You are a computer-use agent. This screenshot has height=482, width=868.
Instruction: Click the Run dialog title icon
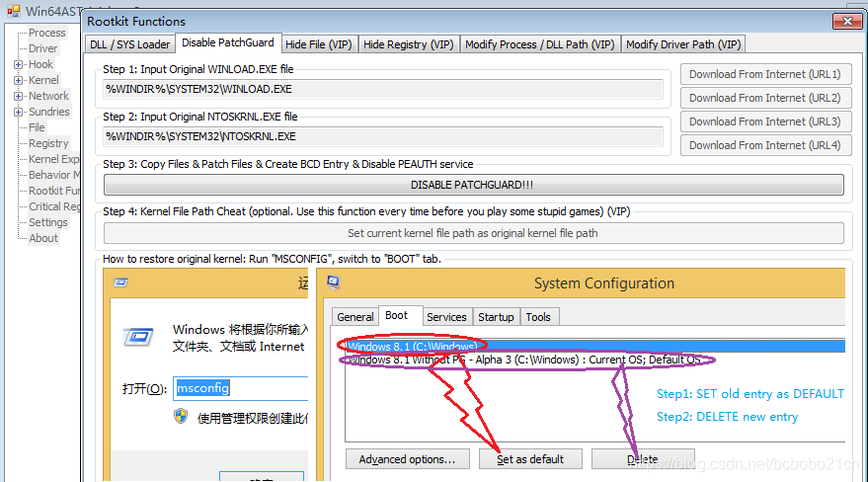(120, 282)
